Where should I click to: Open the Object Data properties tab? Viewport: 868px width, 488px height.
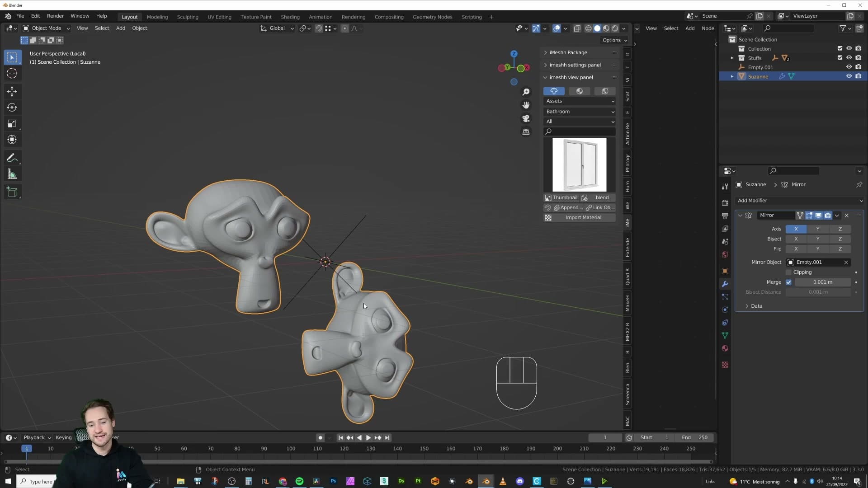coord(725,335)
